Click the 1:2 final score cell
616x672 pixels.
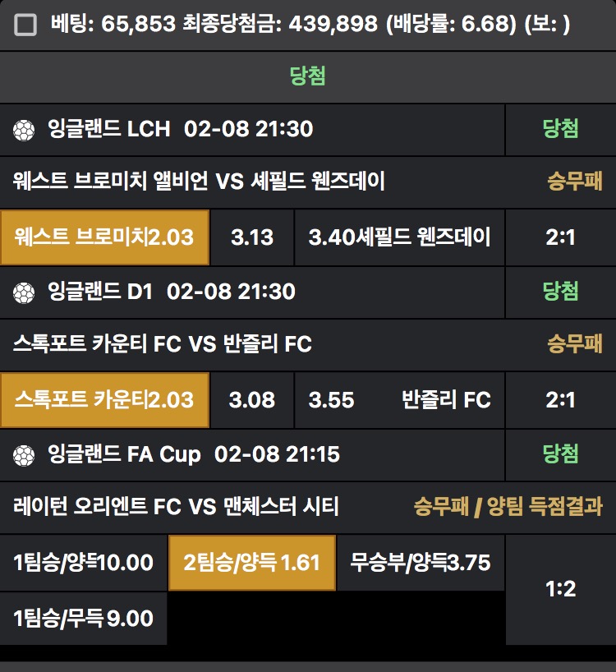pos(561,590)
